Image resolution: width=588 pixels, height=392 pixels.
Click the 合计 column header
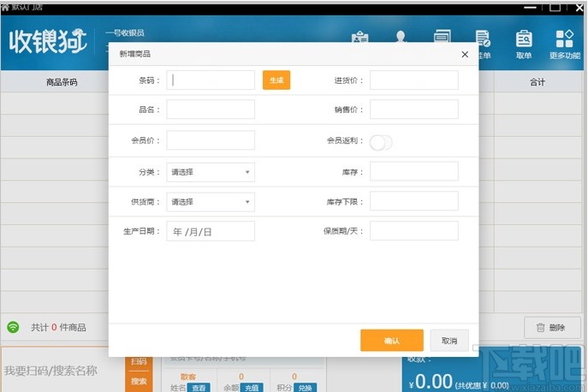538,82
